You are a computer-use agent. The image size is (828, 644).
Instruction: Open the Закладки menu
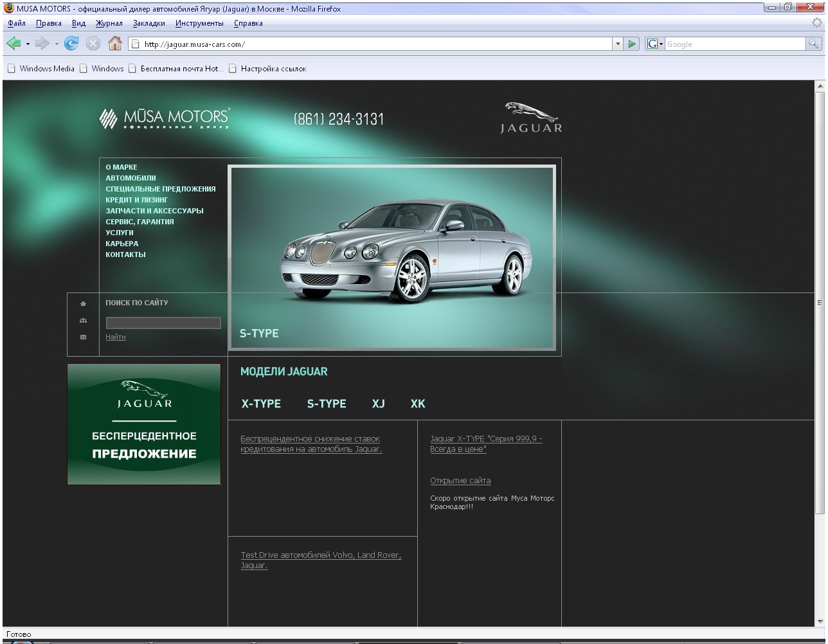pos(148,22)
